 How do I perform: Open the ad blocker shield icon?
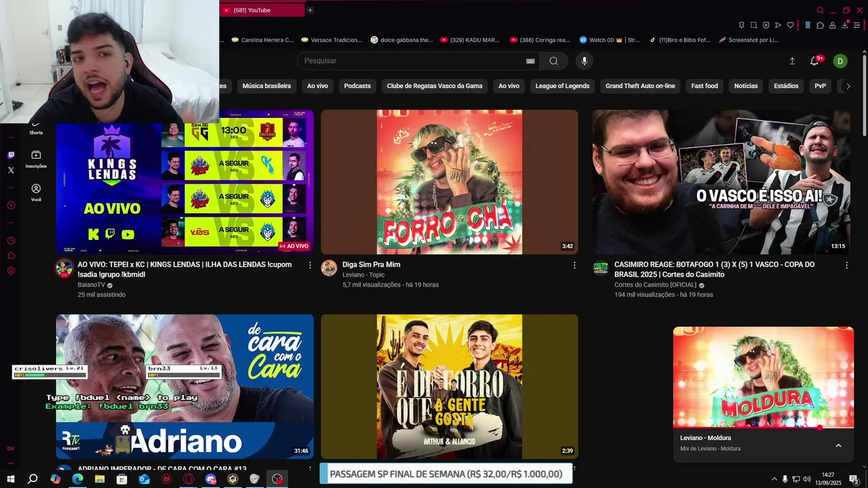point(766,25)
